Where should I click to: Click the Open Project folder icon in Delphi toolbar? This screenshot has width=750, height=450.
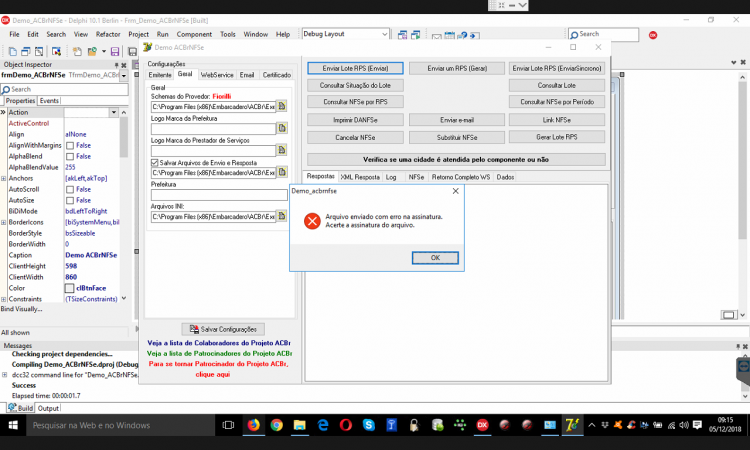pos(92,51)
